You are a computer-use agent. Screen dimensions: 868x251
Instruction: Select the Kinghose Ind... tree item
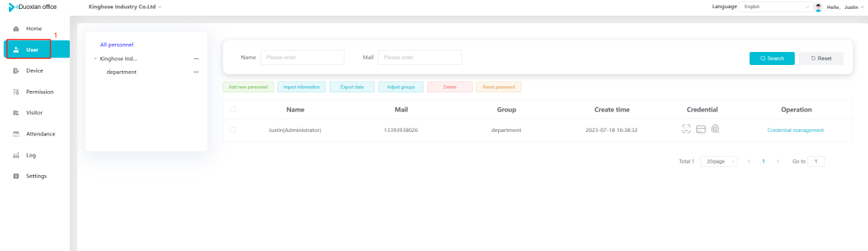(x=119, y=59)
